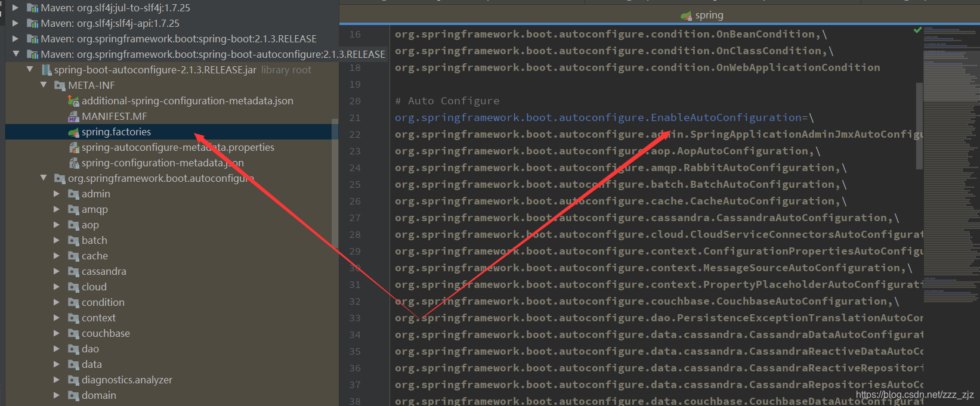
Task: Expand the jul-to-slf4j Maven library node
Action: point(16,8)
